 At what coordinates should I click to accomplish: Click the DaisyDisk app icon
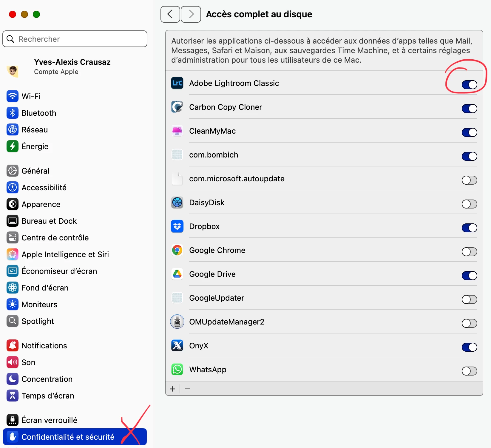177,203
